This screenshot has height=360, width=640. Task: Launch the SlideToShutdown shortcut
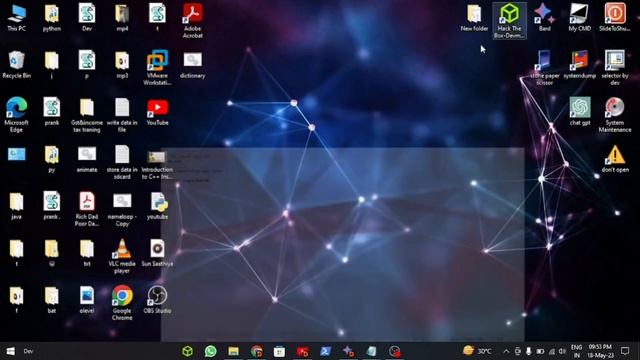615,18
